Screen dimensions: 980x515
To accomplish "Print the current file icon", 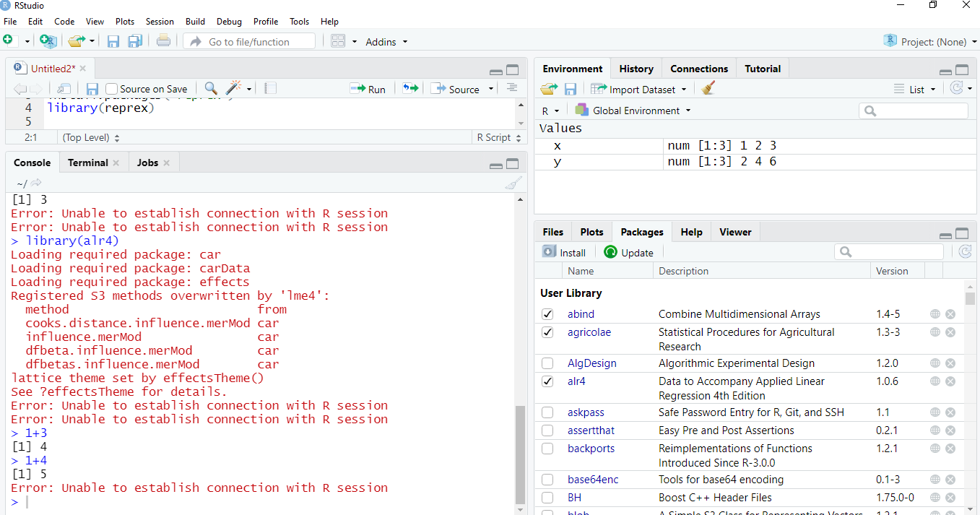I will [x=163, y=41].
